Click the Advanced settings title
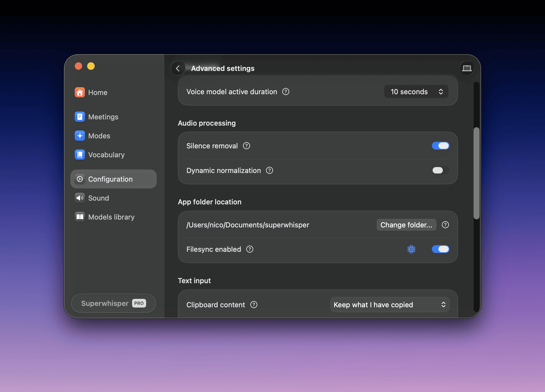Viewport: 545px width, 392px height. (223, 68)
